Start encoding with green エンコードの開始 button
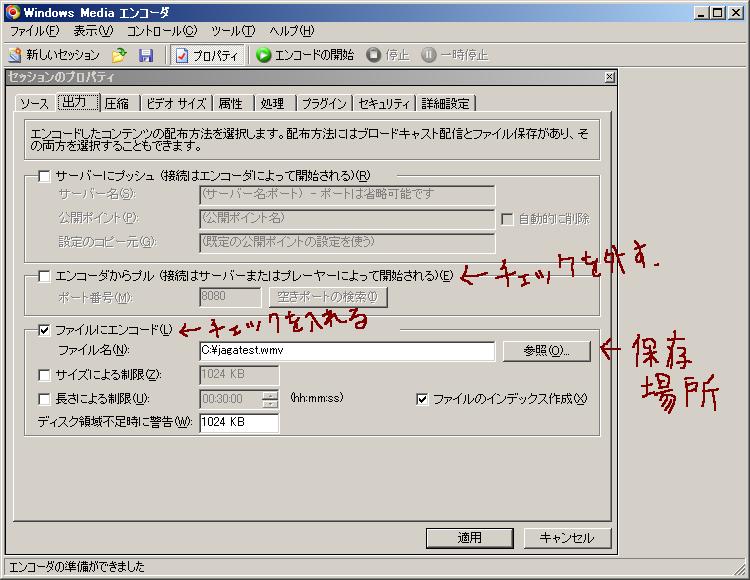This screenshot has height=580, width=750. (x=305, y=55)
